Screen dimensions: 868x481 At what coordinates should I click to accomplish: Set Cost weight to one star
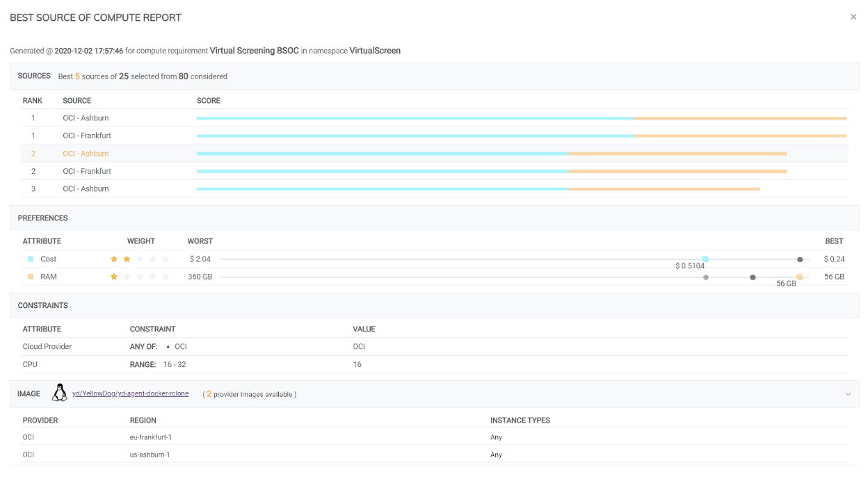click(114, 259)
